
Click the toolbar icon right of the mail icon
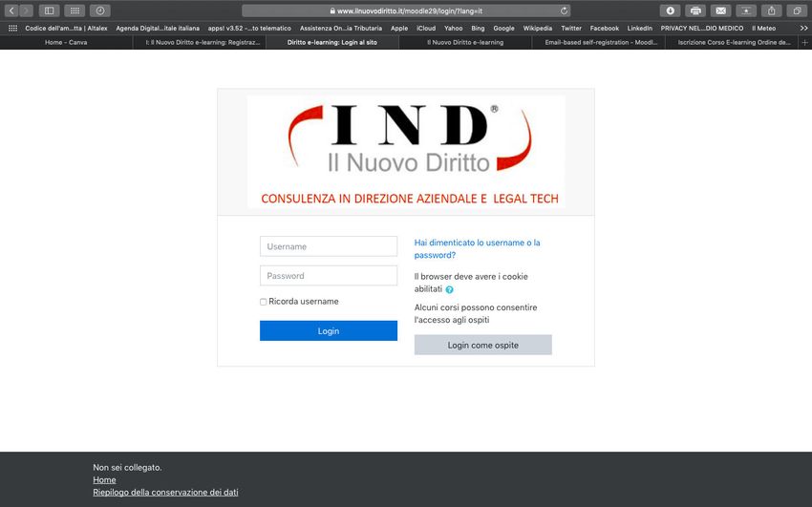pos(746,11)
